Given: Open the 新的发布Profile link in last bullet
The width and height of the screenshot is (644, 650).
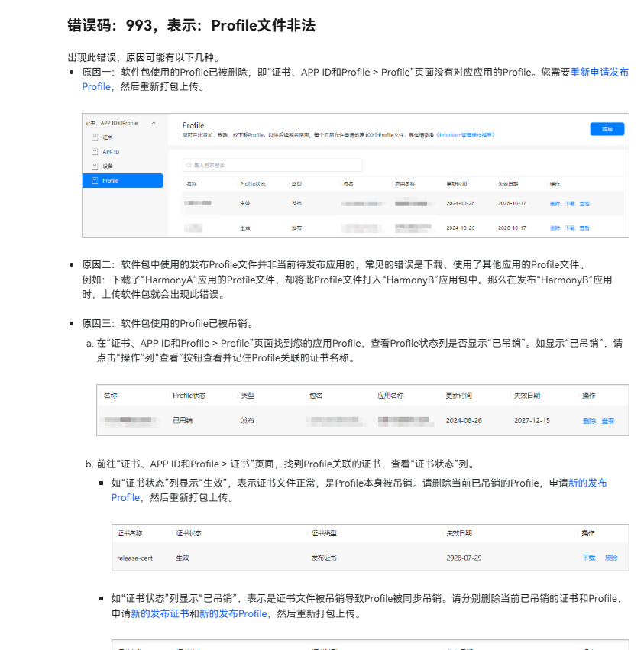Looking at the screenshot, I should pyautogui.click(x=233, y=613).
